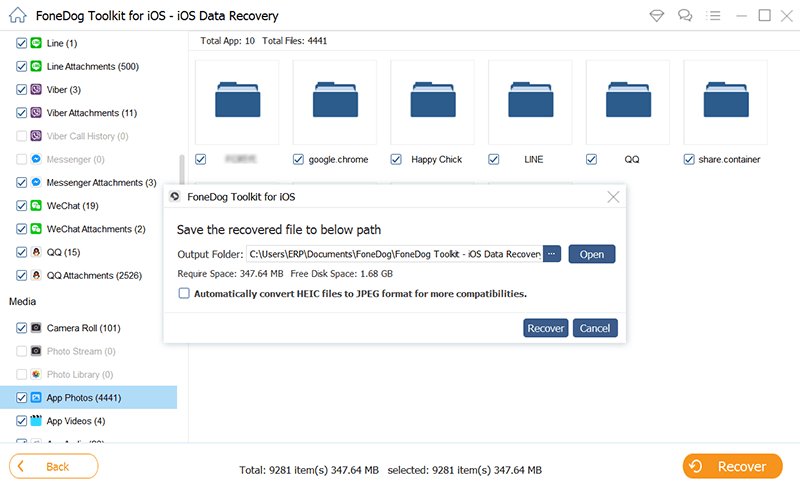800x489 pixels.
Task: Click the Photo Stream camera icon
Action: pyautogui.click(x=36, y=351)
